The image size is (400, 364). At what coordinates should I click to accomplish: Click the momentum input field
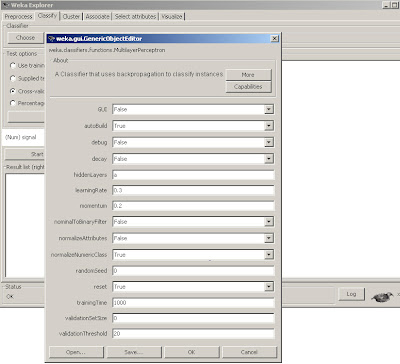point(193,206)
